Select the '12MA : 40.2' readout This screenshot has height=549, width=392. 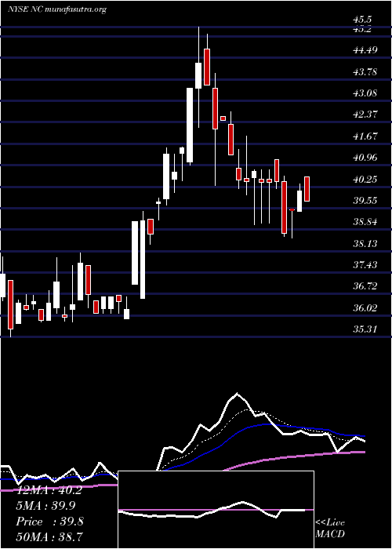coord(49,490)
